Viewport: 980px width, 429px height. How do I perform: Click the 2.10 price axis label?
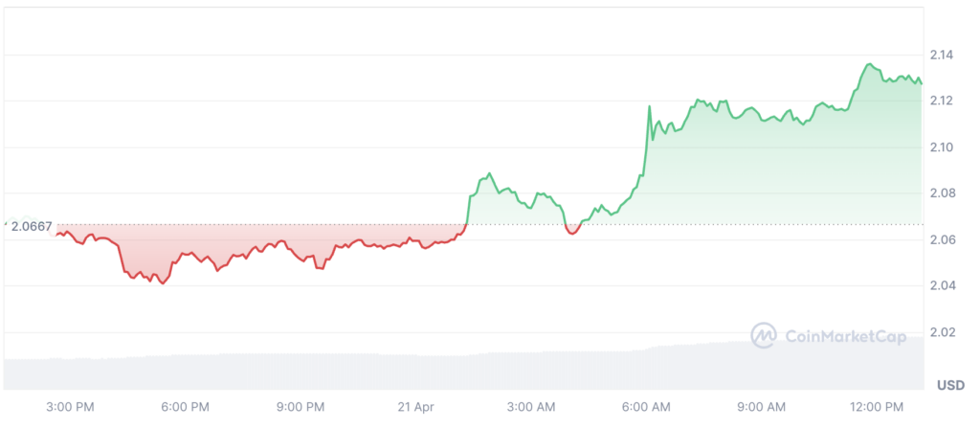point(943,147)
